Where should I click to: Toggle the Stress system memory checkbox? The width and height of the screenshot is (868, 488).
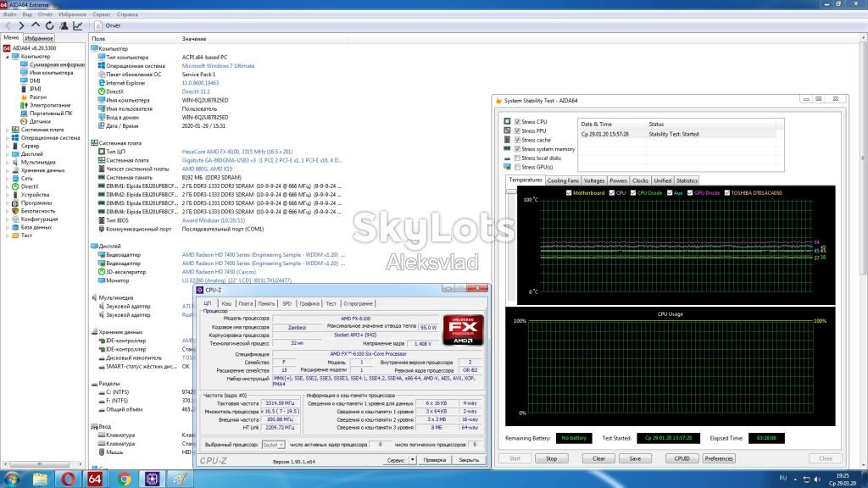(518, 149)
